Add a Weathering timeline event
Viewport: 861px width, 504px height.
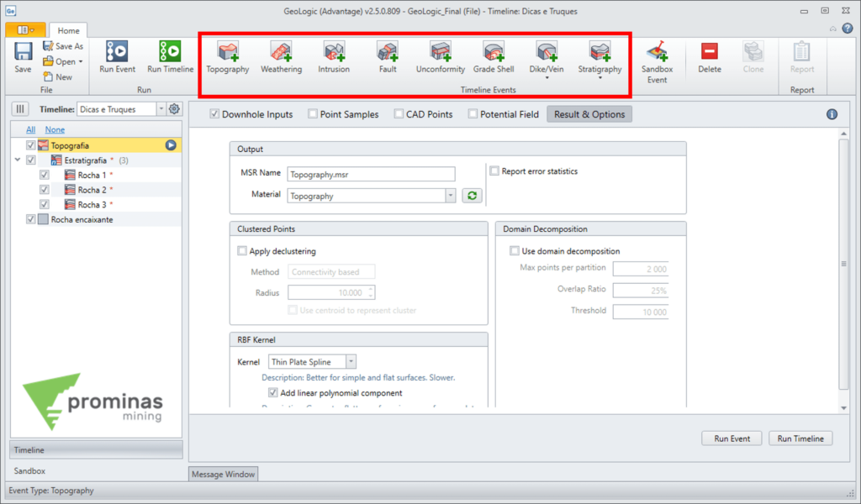[281, 58]
